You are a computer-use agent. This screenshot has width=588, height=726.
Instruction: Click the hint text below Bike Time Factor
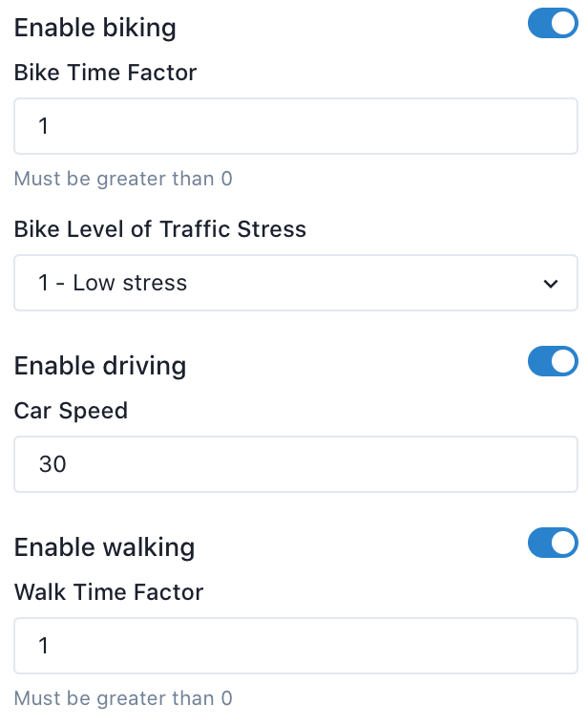point(123,179)
